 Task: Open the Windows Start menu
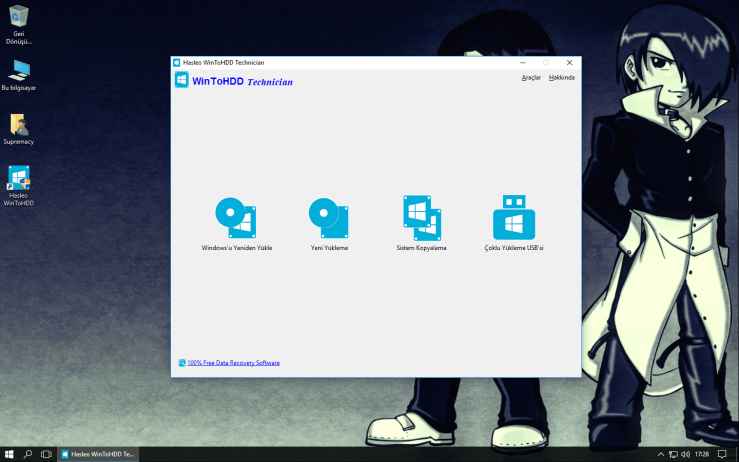pos(9,454)
